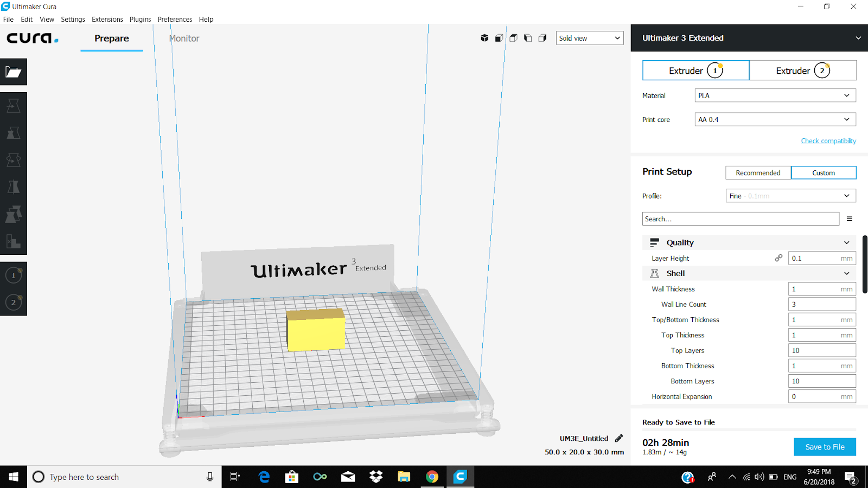Assign model to extruder 2 button
The height and width of the screenshot is (488, 868).
[x=14, y=303]
